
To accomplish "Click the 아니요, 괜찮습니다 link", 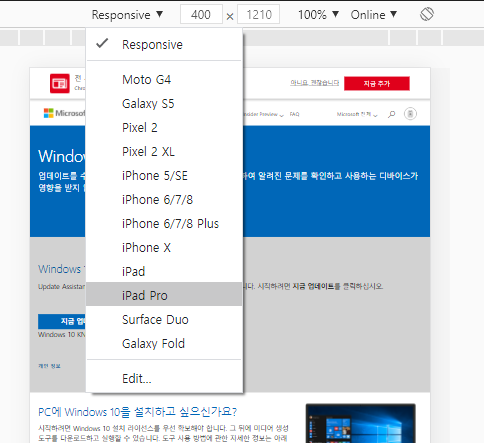I will click(314, 83).
